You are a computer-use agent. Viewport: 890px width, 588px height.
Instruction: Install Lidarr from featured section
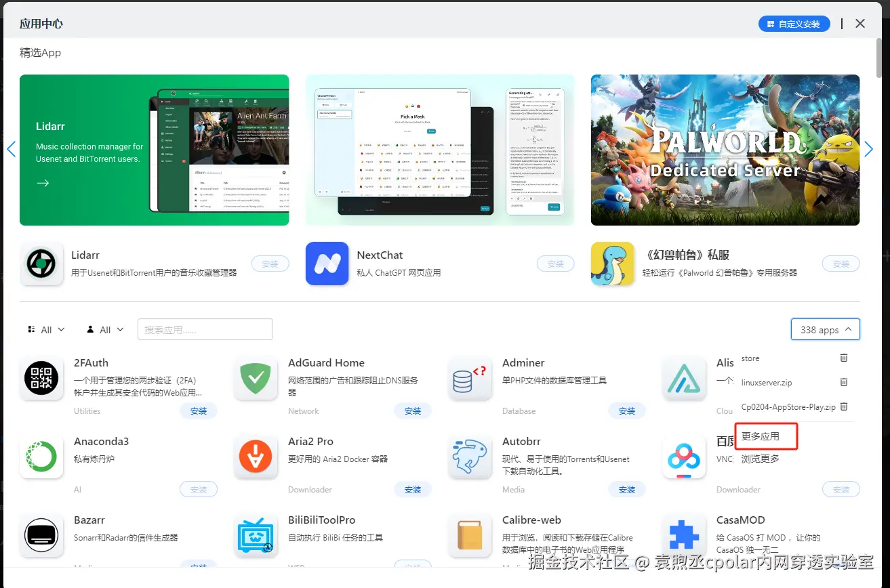[270, 264]
